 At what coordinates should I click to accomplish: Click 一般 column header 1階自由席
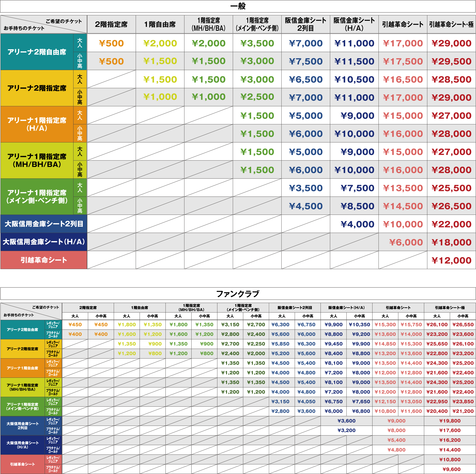pos(160,24)
